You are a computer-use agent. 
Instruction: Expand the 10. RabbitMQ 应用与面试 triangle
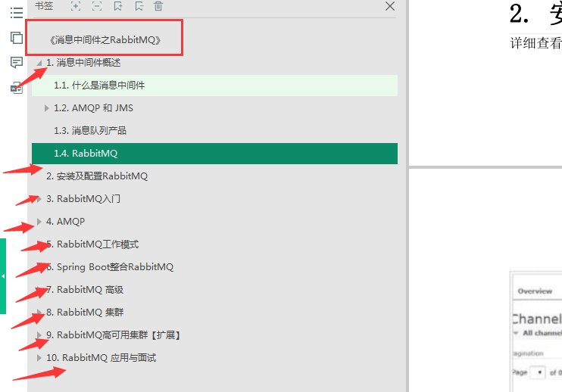(x=39, y=358)
